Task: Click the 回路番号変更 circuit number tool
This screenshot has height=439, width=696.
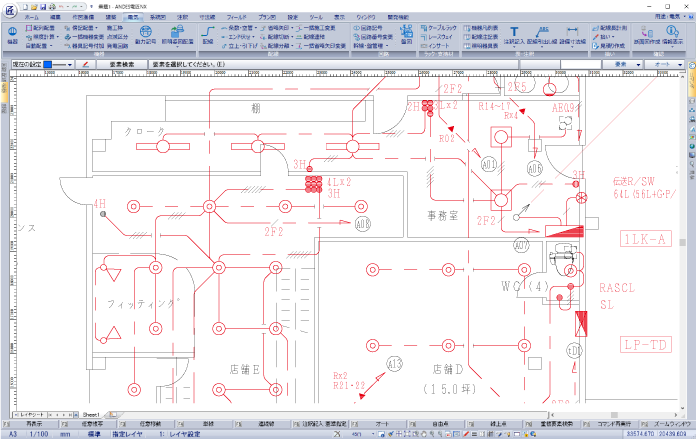Action: (373, 37)
